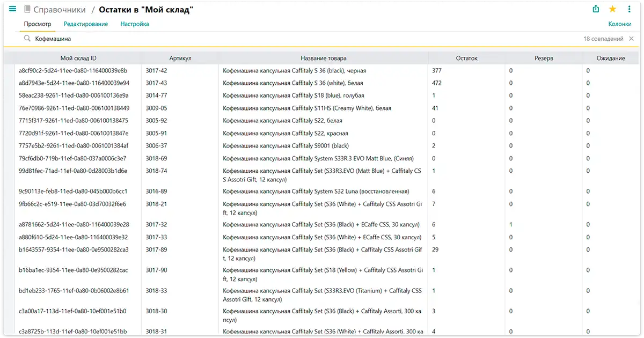The width and height of the screenshot is (644, 338).
Task: Switch to the Редактирование tab
Action: click(x=86, y=24)
